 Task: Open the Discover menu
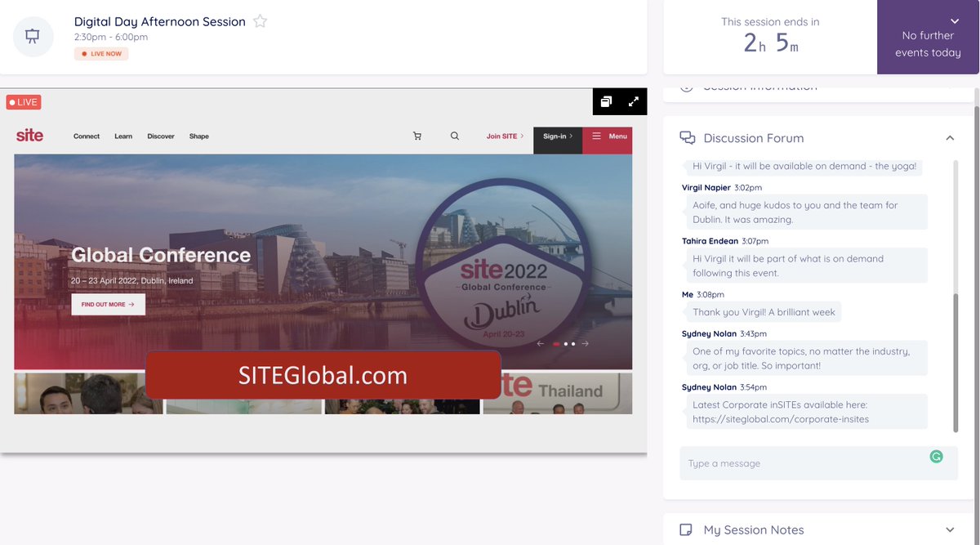(x=161, y=136)
